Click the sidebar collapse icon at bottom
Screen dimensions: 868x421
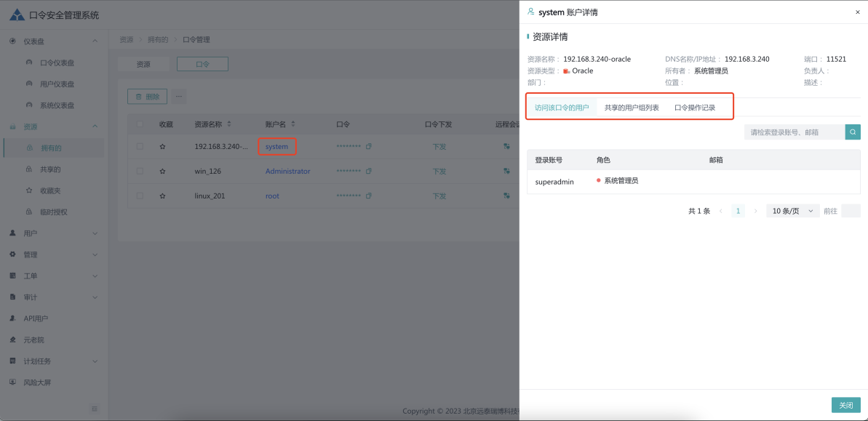(95, 409)
